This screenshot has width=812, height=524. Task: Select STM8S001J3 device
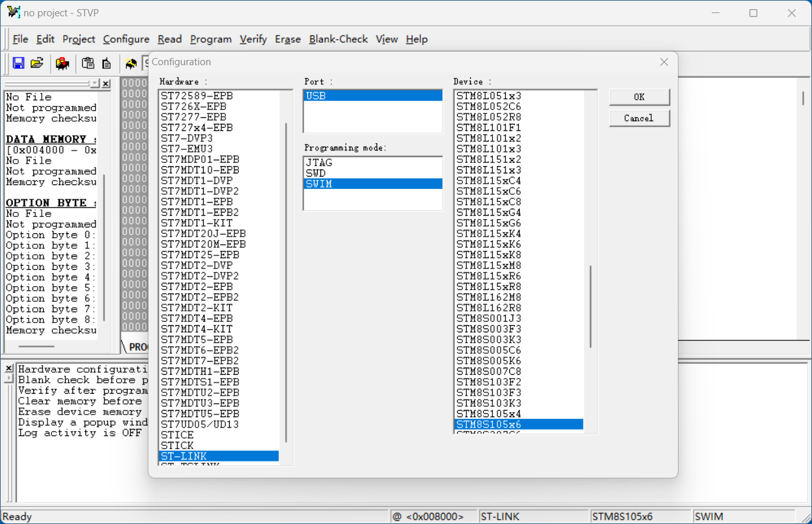(518, 319)
